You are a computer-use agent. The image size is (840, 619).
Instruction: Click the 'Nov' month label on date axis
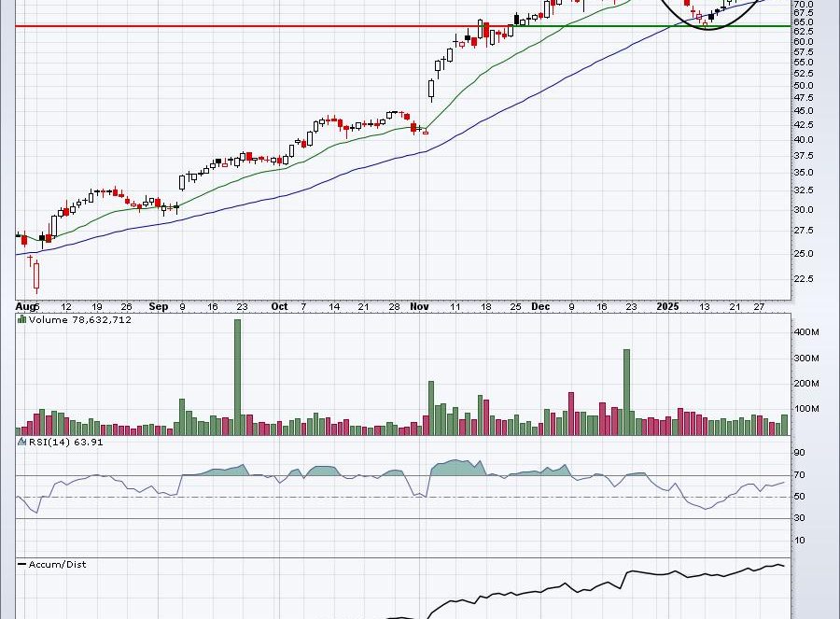coord(419,306)
